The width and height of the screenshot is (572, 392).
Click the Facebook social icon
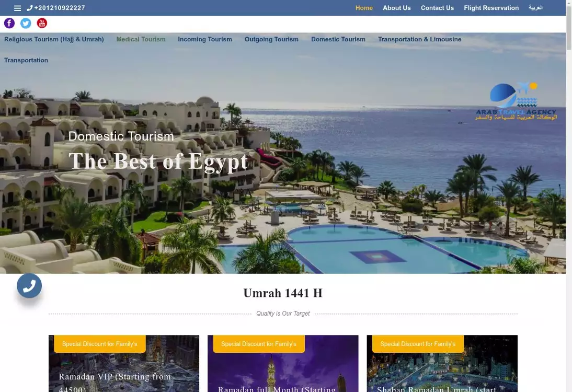(9, 23)
